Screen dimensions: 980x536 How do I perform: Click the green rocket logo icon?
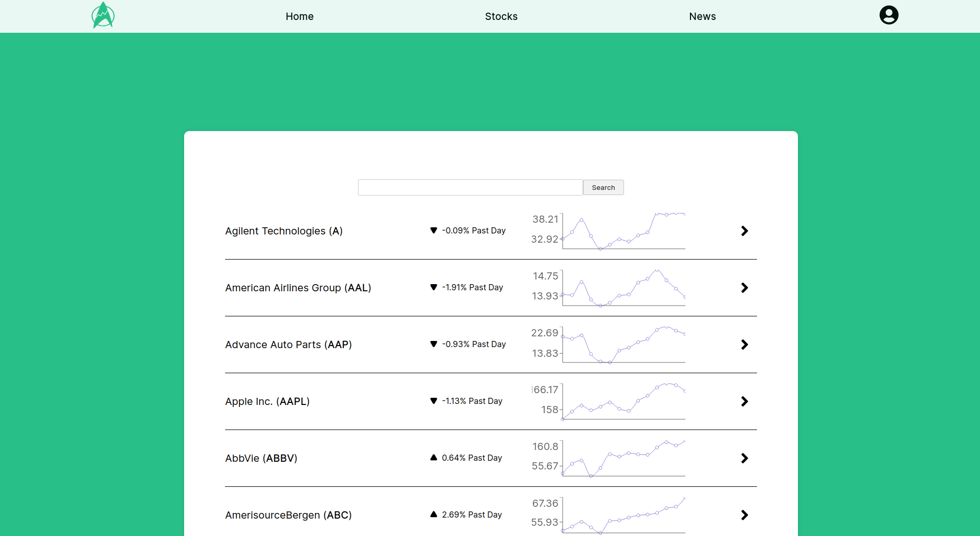(103, 15)
